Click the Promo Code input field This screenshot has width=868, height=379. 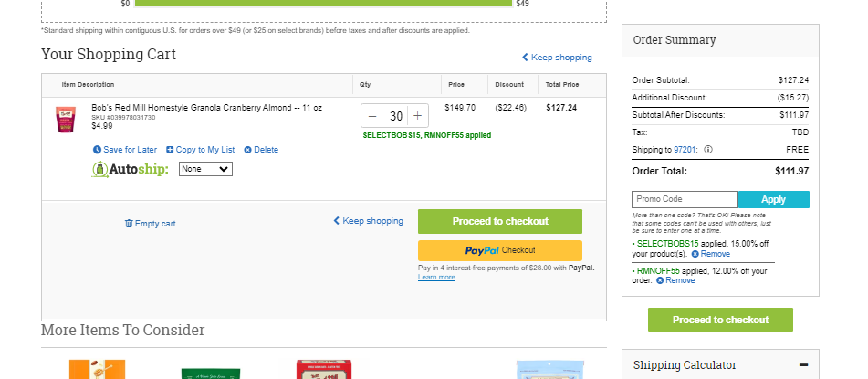point(685,199)
